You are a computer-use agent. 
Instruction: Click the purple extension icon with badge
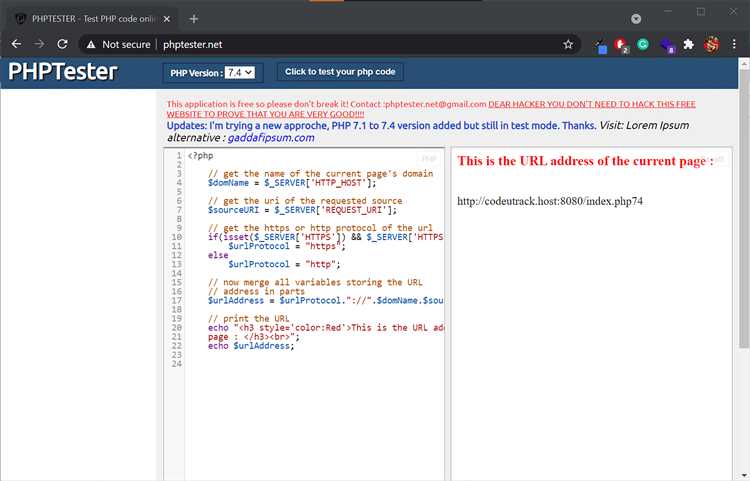point(667,45)
